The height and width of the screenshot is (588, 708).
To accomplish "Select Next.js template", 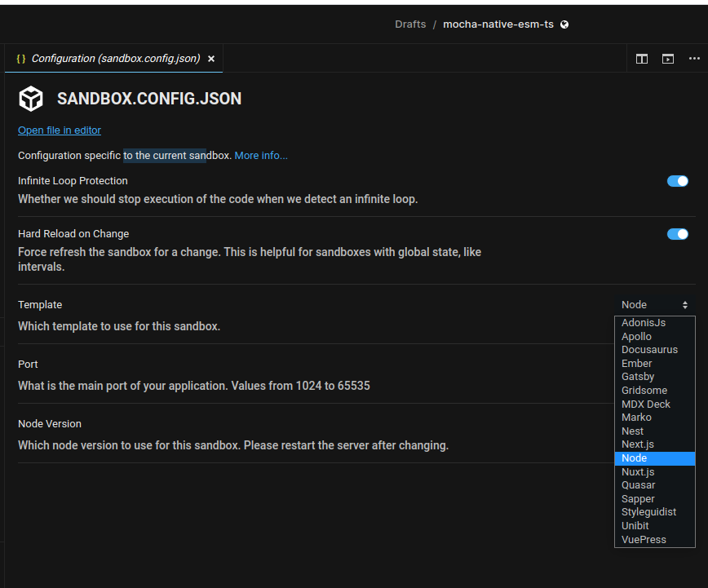I will pos(654,444).
